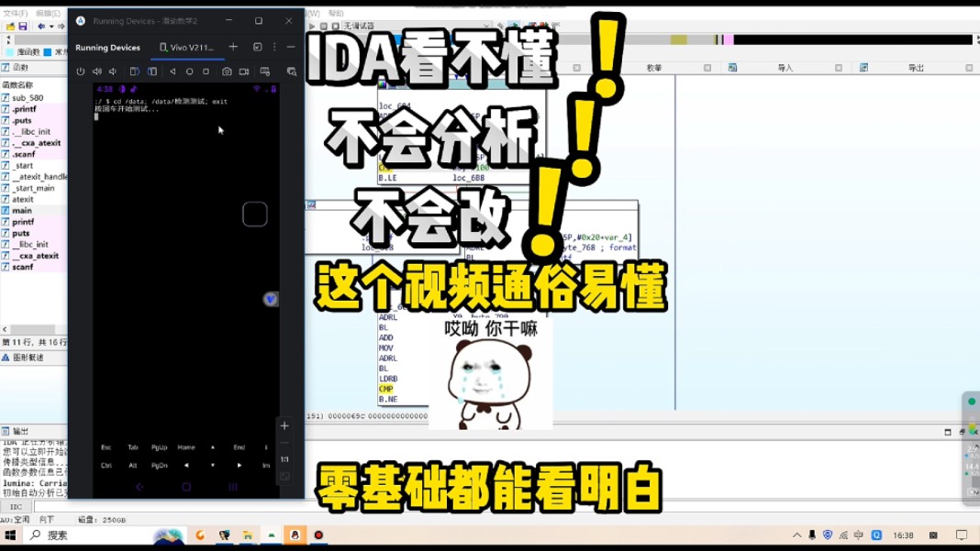Click the plus button to add a device
The height and width of the screenshot is (551, 980).
pos(233,47)
